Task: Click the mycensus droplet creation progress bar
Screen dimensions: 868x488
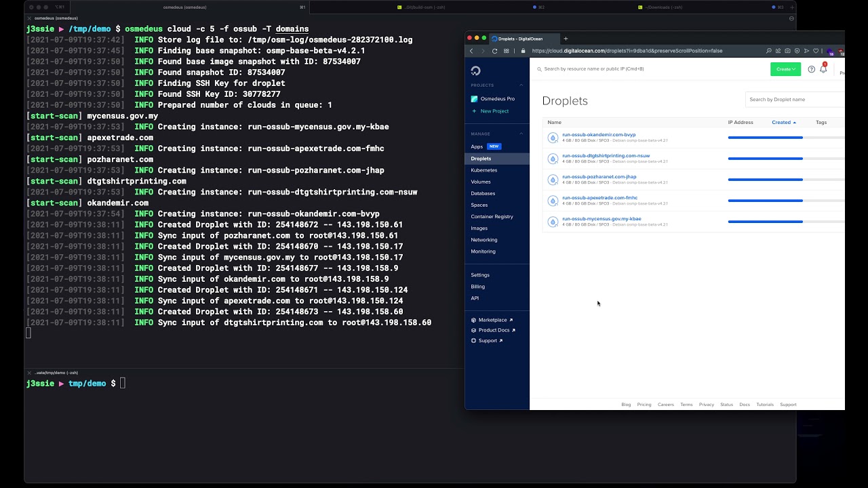Action: (x=787, y=222)
